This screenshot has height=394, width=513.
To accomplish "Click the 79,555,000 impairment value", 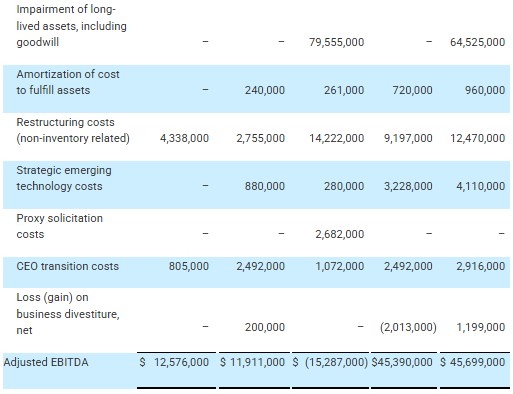I will (x=337, y=42).
